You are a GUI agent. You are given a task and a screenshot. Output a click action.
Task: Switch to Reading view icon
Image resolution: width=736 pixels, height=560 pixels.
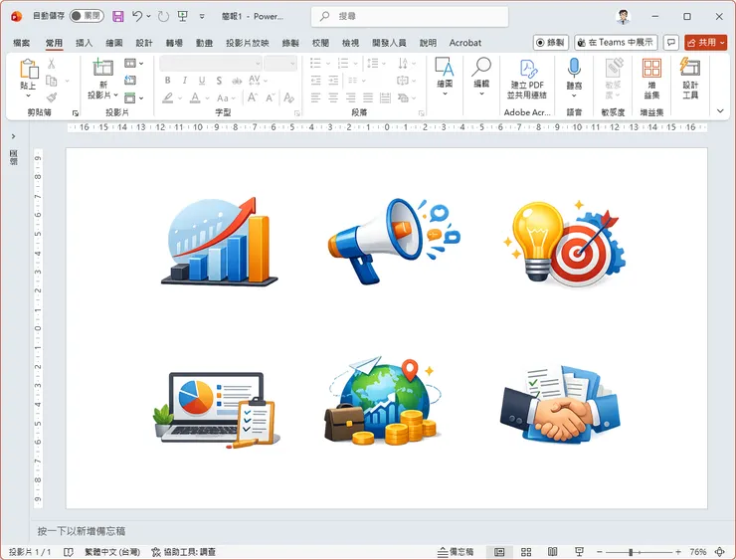(x=552, y=552)
